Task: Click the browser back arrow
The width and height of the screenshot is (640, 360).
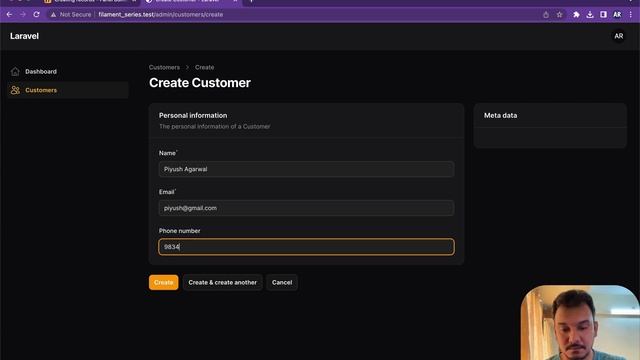Action: (9, 14)
